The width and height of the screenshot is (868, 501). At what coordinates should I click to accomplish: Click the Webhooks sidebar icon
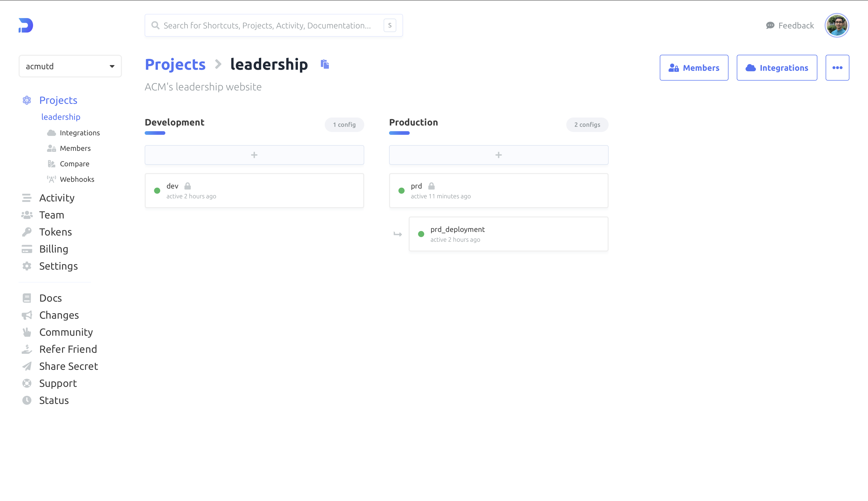pos(52,179)
